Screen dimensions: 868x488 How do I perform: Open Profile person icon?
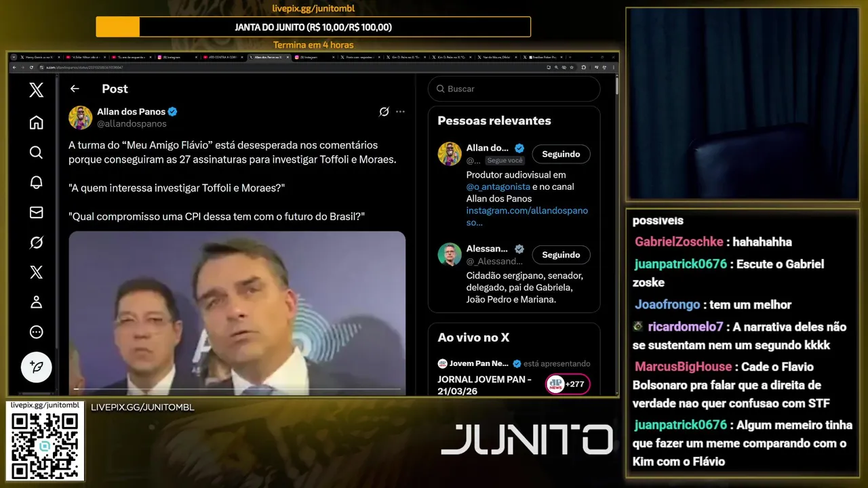pos(37,302)
